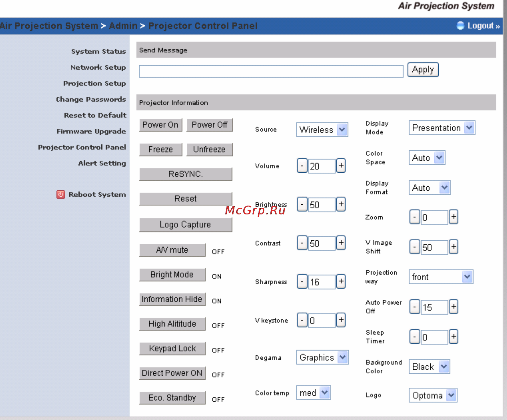This screenshot has width=507, height=420.
Task: Decrease V Image Shift with minus button
Action: 415,247
